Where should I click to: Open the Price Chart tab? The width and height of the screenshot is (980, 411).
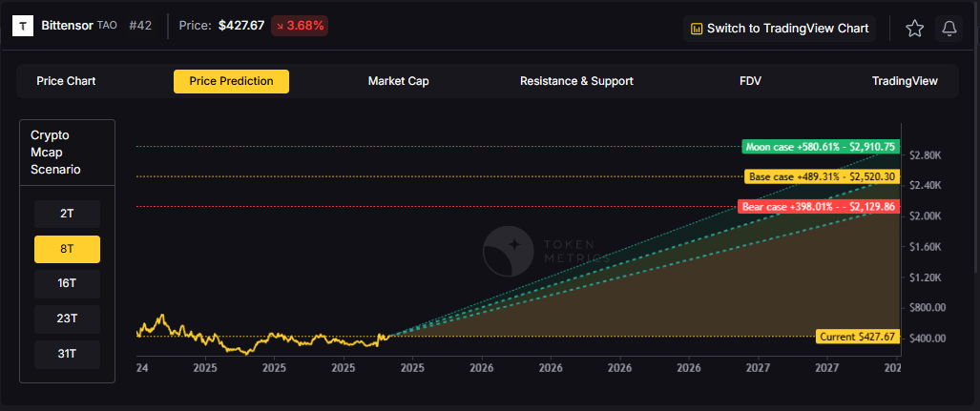66,81
